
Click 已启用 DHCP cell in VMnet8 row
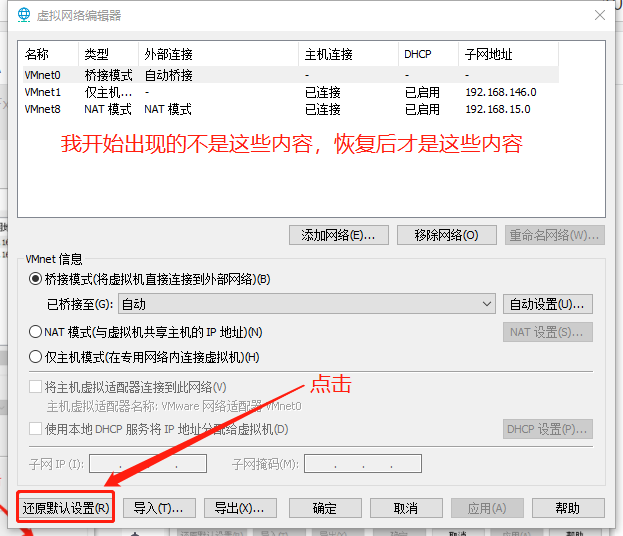(x=422, y=109)
